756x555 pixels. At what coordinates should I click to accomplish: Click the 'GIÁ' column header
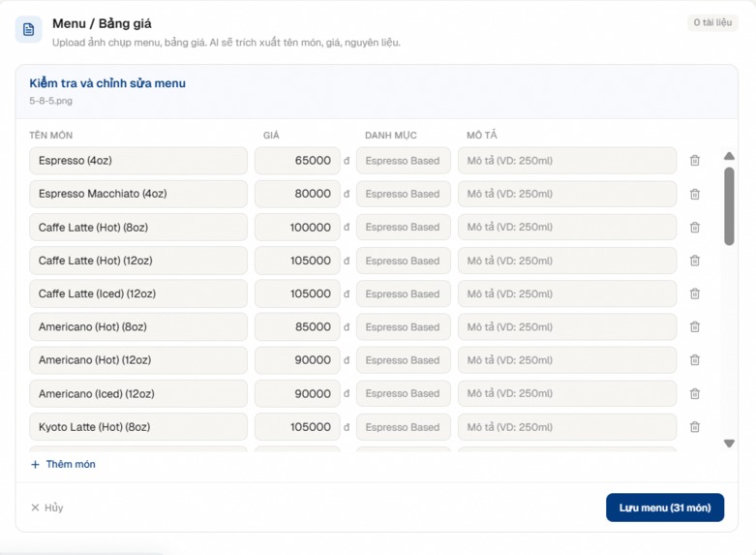click(x=271, y=136)
